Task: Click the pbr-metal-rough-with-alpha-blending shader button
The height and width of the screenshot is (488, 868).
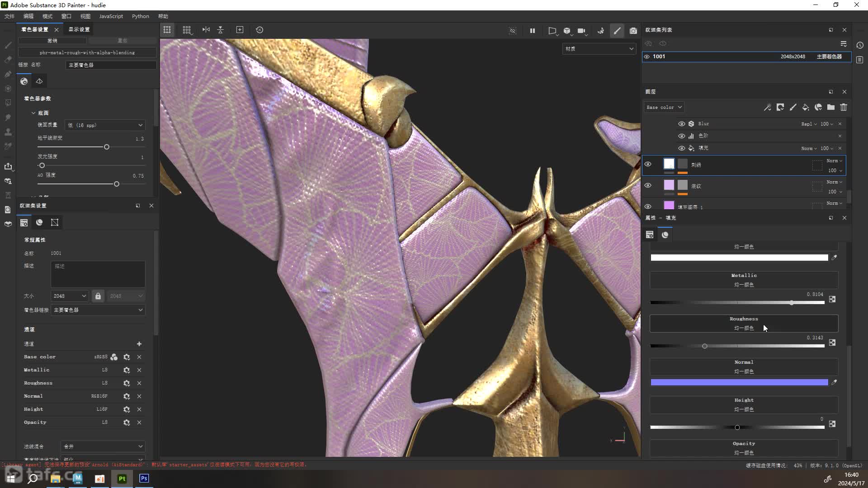Action: click(x=87, y=53)
